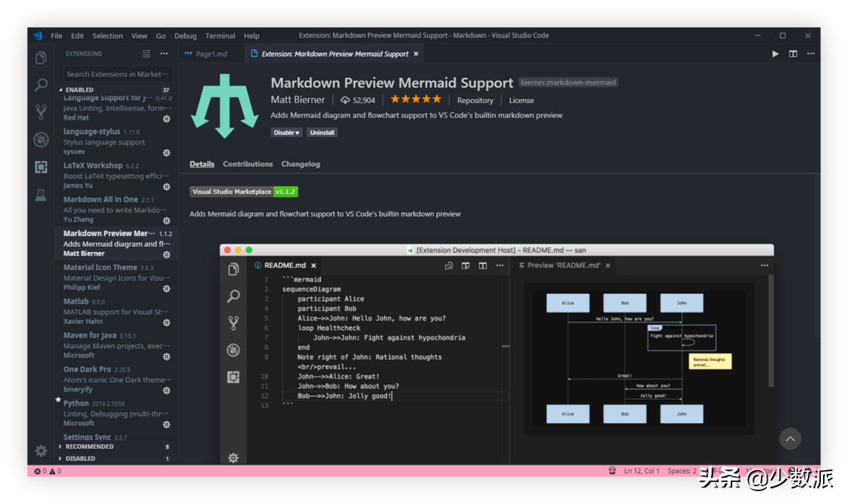Click the Clear Extensions Input list icon

click(146, 54)
